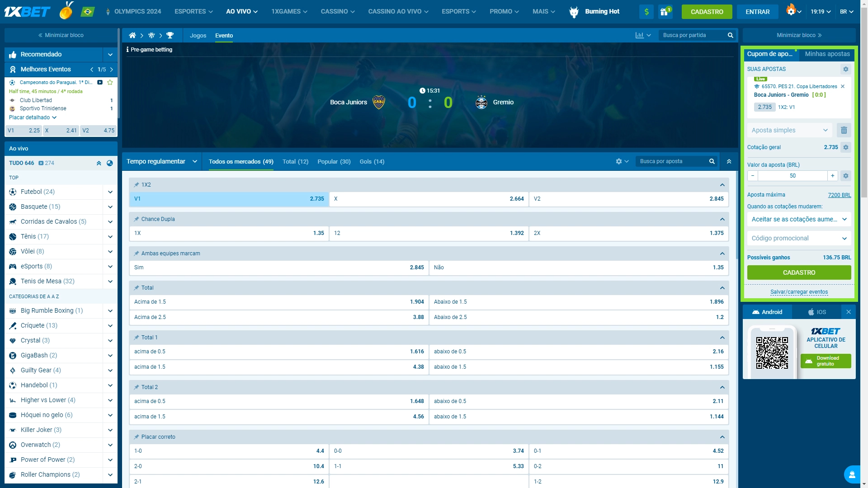Open the Código promocional dropdown
This screenshot has height=488, width=868.
[x=799, y=238]
